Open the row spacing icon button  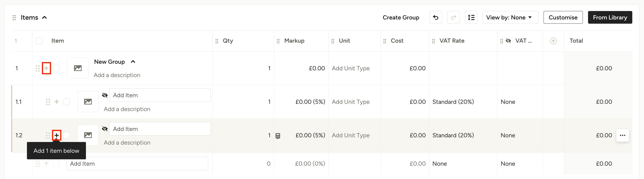pos(471,18)
